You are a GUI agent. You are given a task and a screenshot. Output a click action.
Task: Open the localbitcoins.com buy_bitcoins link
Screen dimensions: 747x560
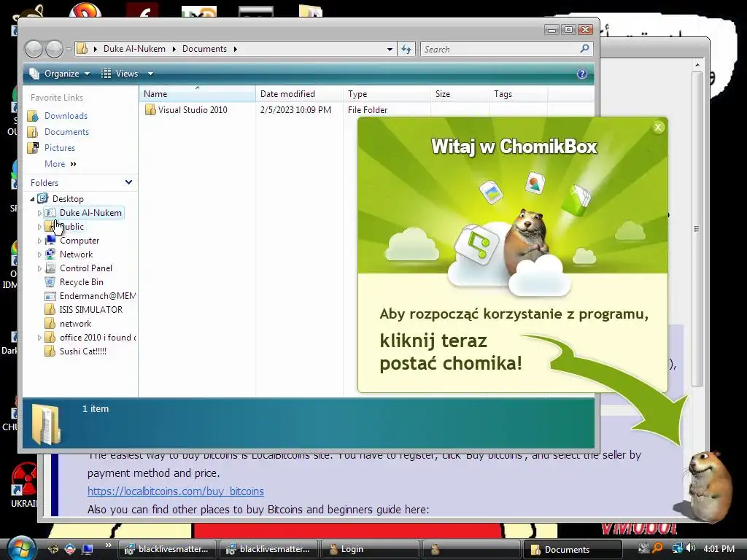point(175,491)
